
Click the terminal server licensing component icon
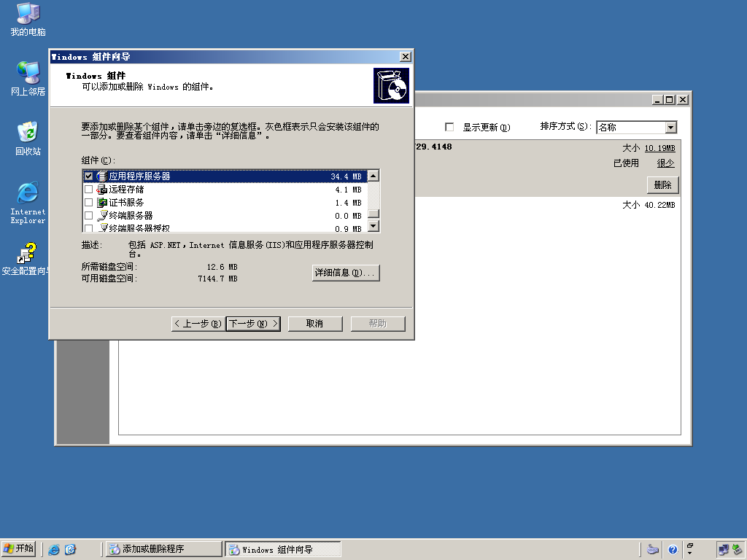click(101, 228)
